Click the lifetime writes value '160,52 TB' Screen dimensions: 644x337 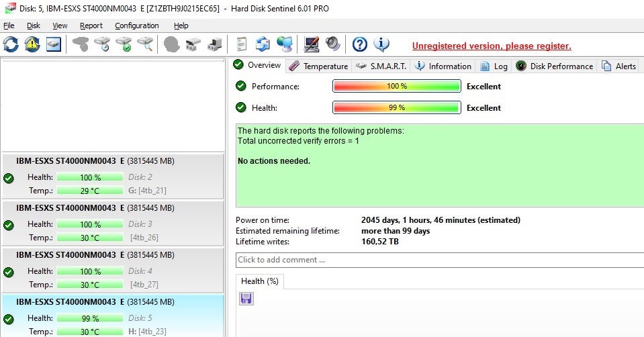tap(380, 242)
